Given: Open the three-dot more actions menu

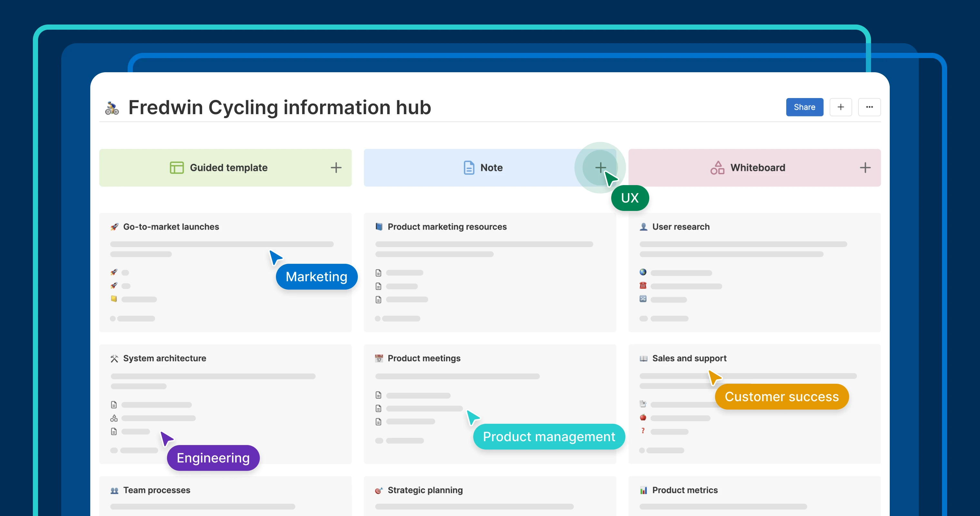Looking at the screenshot, I should coord(869,107).
